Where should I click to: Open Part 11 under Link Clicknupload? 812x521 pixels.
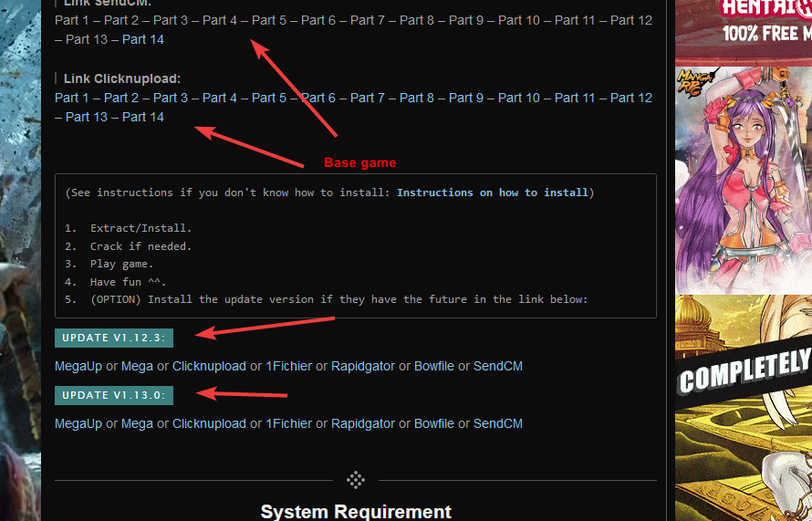click(576, 98)
